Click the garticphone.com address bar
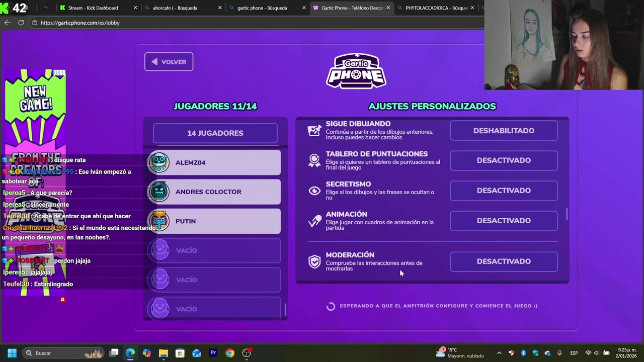644x362 pixels. 257,23
